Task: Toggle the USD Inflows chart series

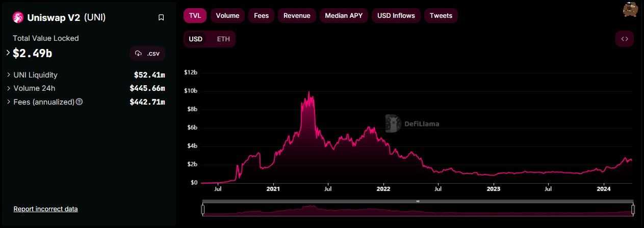Action: [x=396, y=15]
